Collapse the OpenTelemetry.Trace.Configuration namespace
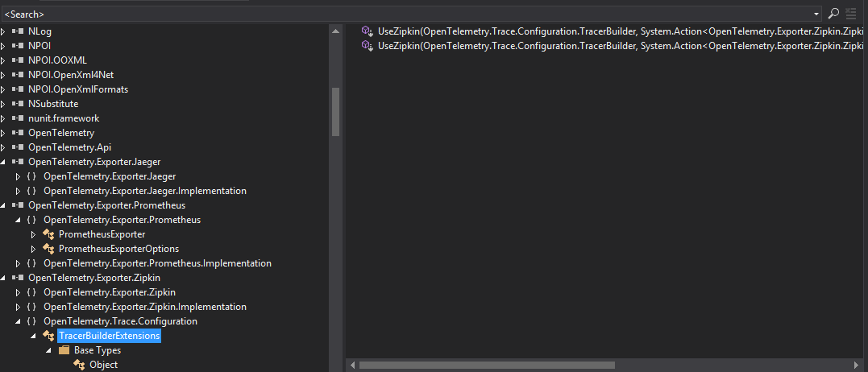Viewport: 868px width, 372px height. [x=19, y=322]
